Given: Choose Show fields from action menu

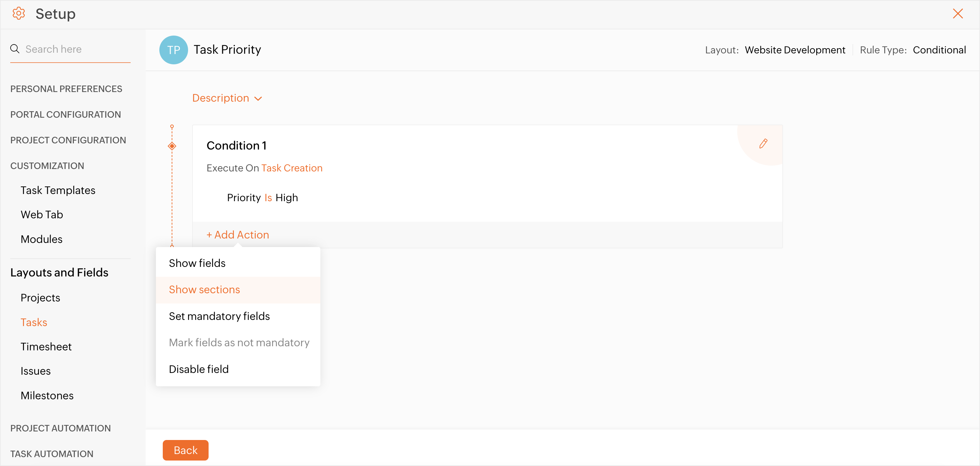Looking at the screenshot, I should coord(197,263).
